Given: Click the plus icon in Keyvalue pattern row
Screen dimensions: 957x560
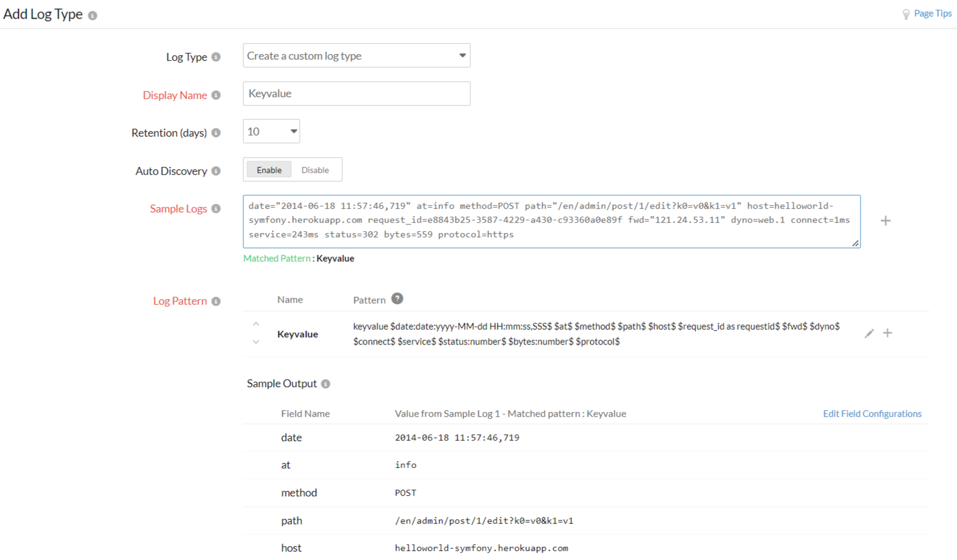Looking at the screenshot, I should click(x=887, y=333).
